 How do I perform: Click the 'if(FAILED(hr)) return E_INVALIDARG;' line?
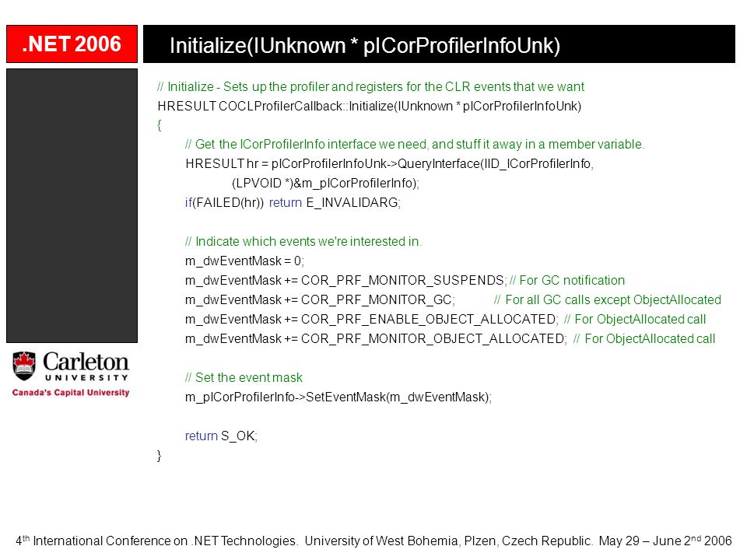293,203
